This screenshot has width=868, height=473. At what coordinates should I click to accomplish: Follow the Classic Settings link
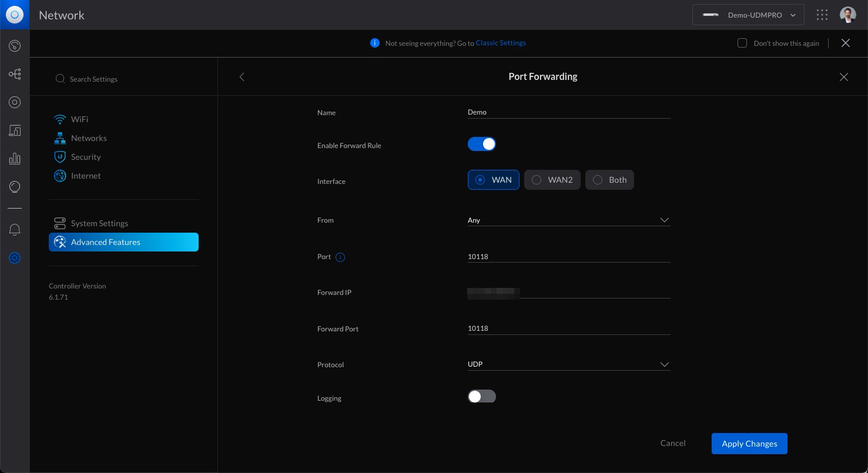pyautogui.click(x=501, y=43)
